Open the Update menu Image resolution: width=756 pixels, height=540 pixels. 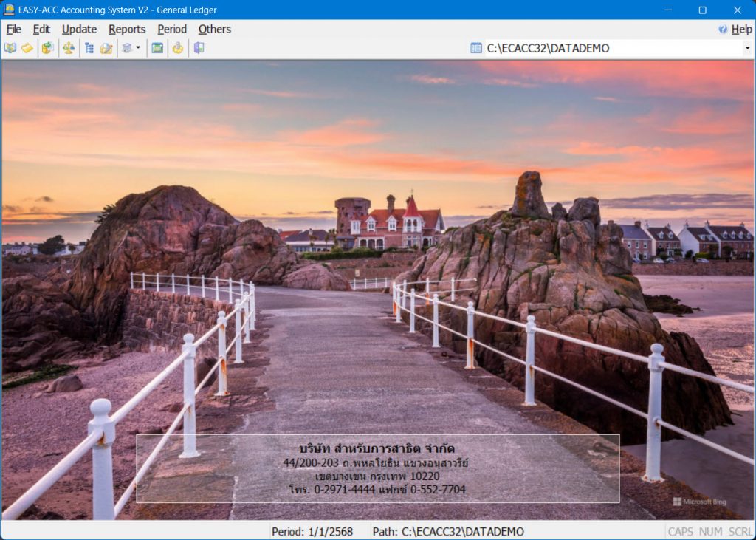(79, 29)
